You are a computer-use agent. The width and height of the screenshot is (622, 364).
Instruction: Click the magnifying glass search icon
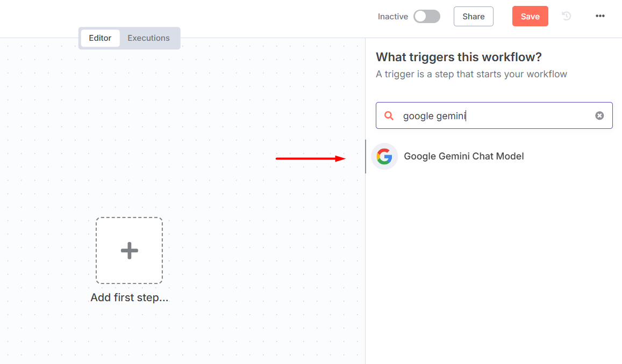point(389,115)
